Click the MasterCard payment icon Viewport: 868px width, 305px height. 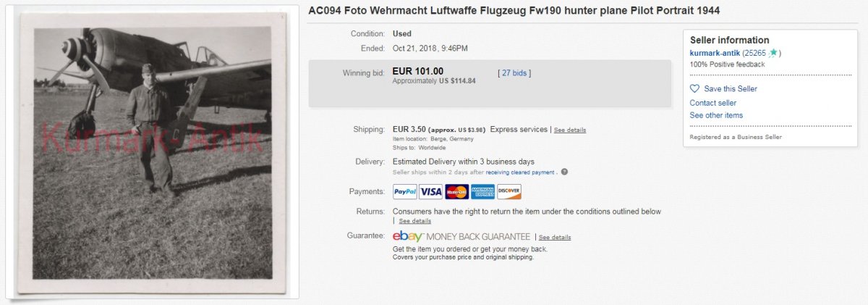coord(456,192)
